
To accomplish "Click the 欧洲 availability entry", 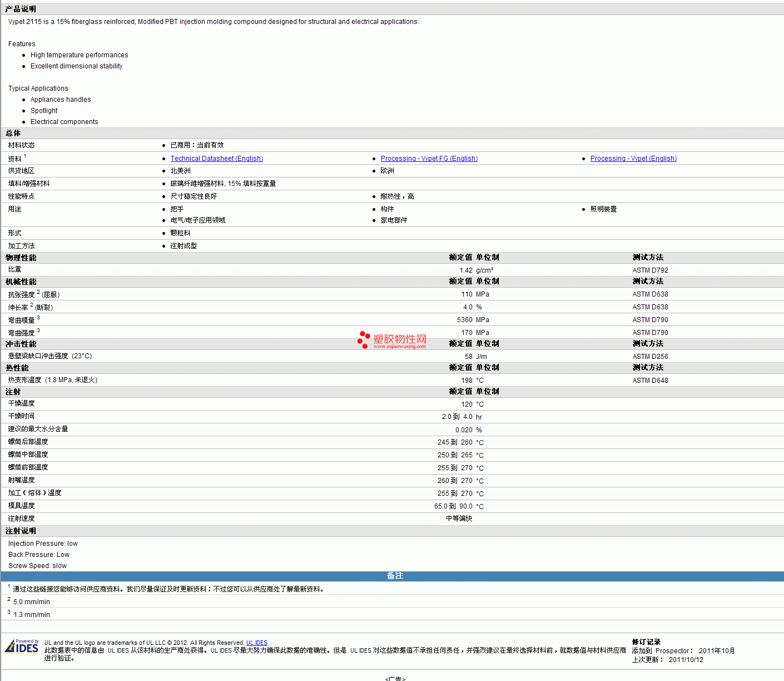I will tap(388, 171).
